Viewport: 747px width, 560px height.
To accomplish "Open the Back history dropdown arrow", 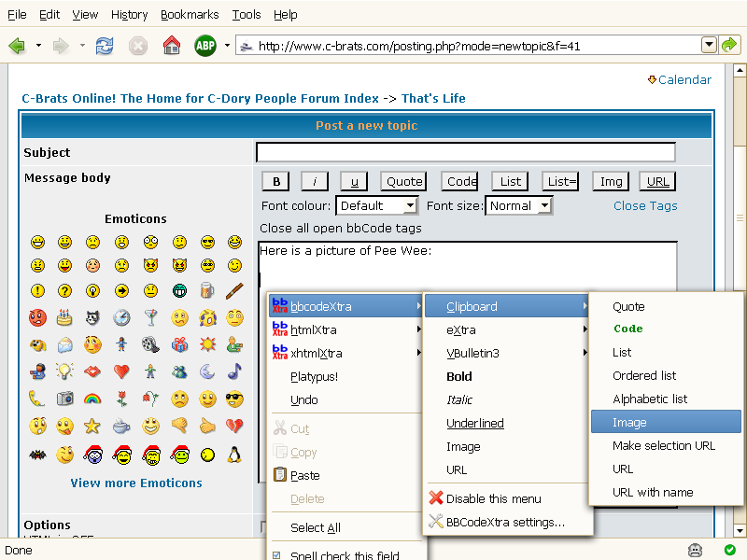I will [38, 46].
